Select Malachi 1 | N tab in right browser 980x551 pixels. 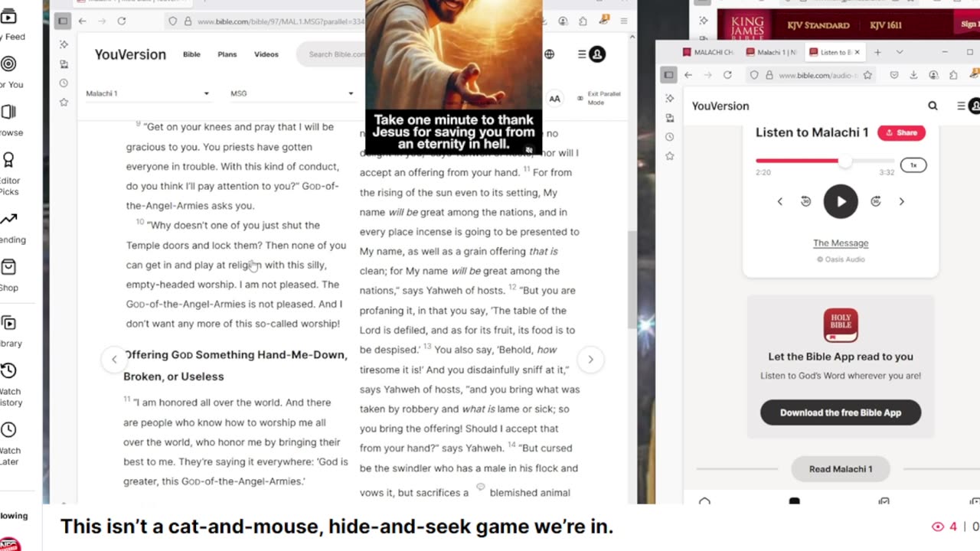coord(773,52)
